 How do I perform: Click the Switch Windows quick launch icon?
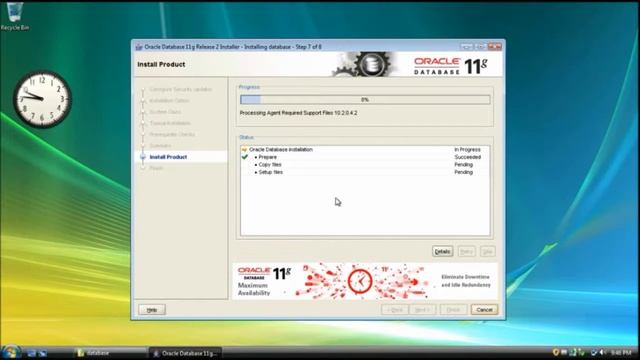click(42, 353)
